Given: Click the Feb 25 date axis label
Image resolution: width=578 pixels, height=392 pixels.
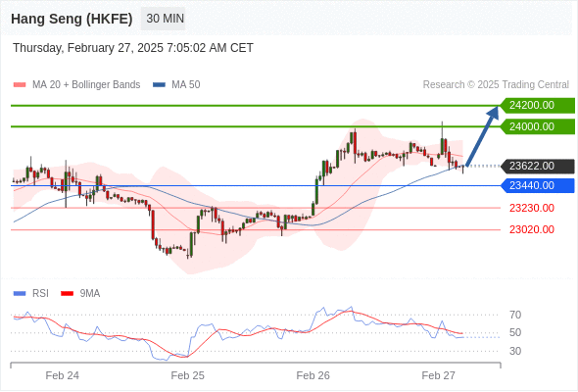Looking at the screenshot, I should click(188, 375).
